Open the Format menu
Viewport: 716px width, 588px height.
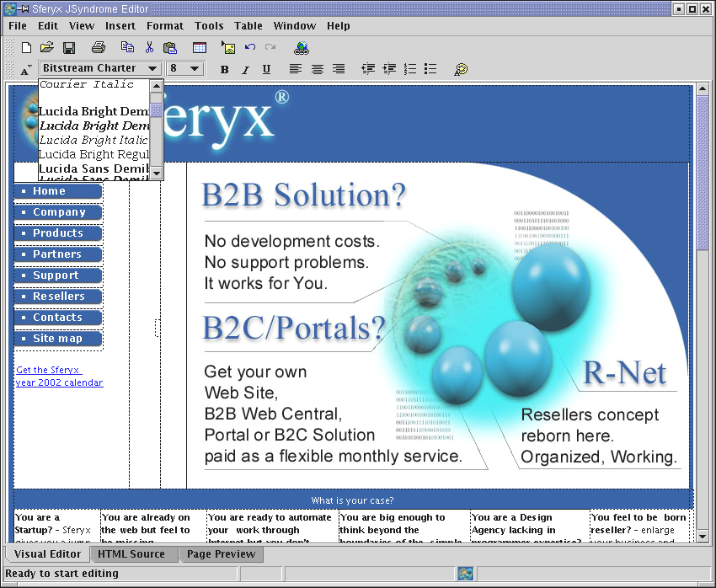[165, 26]
